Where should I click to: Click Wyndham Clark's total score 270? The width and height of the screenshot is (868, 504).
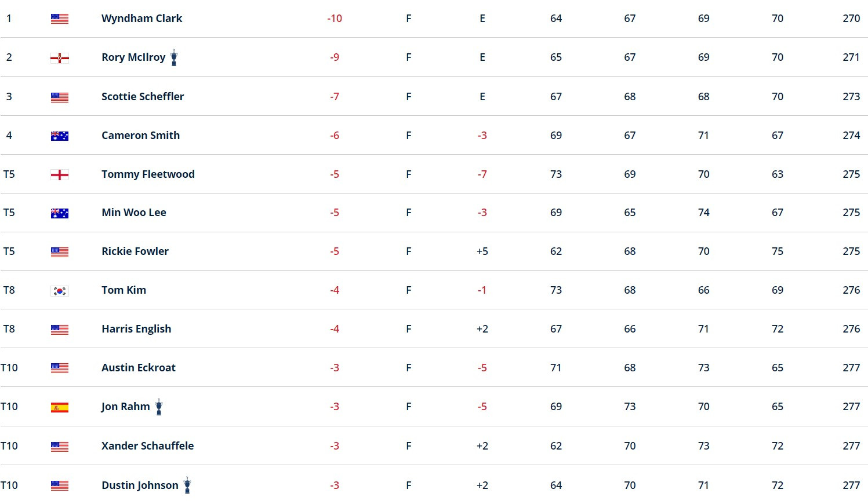click(851, 19)
